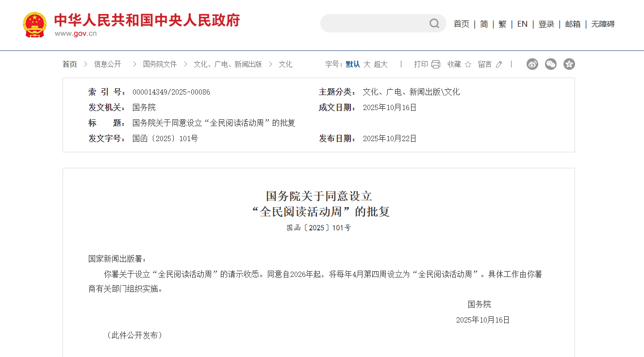Open 首页 in top navigation
The width and height of the screenshot is (644, 357).
point(461,24)
